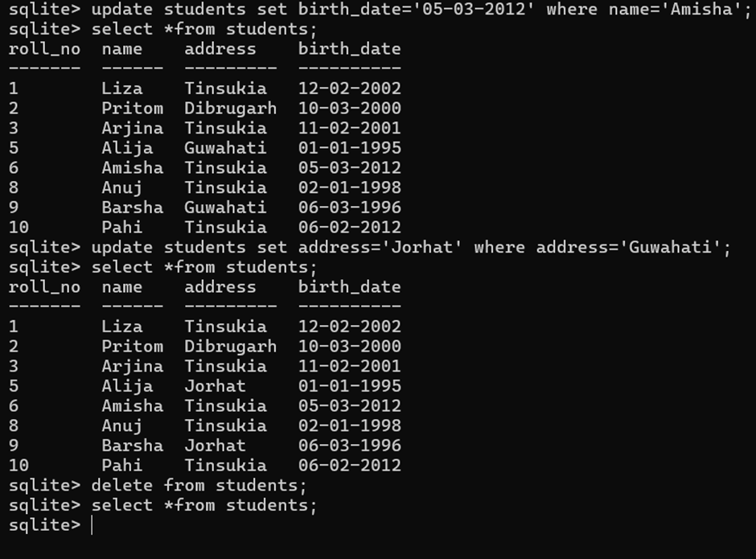756x559 pixels.
Task: Click 'Guwahati' address in Alija's row
Action: point(225,147)
